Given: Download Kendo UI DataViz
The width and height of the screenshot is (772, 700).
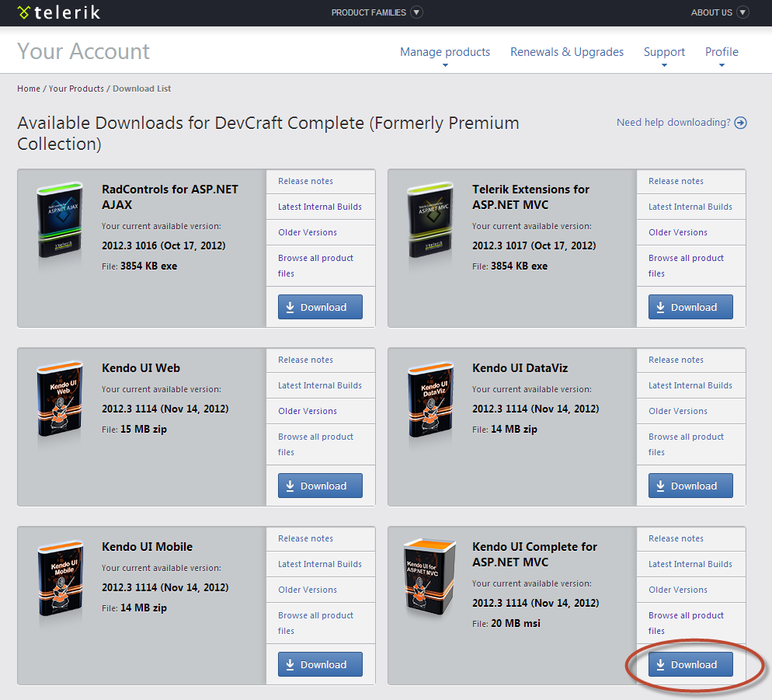Looking at the screenshot, I should tap(690, 486).
